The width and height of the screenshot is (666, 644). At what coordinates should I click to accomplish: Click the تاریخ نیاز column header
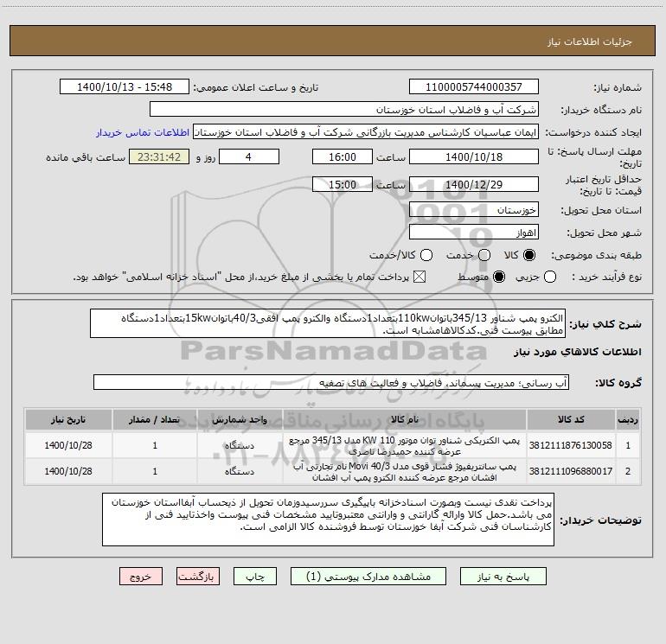pos(68,419)
